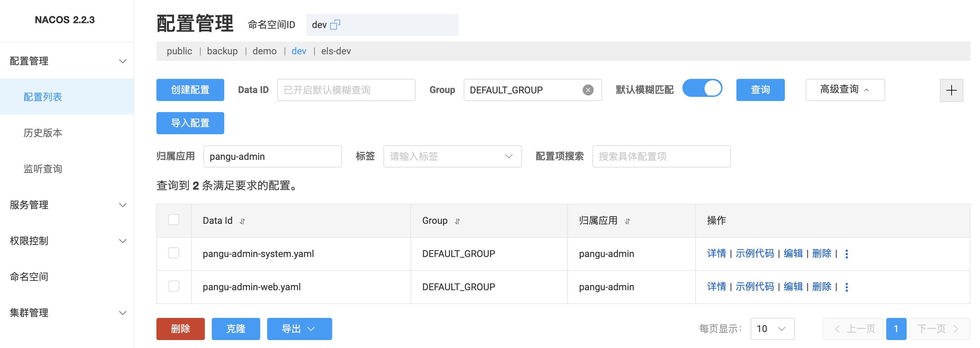Click 删除 link for pangu-admin-web.yaml

822,287
